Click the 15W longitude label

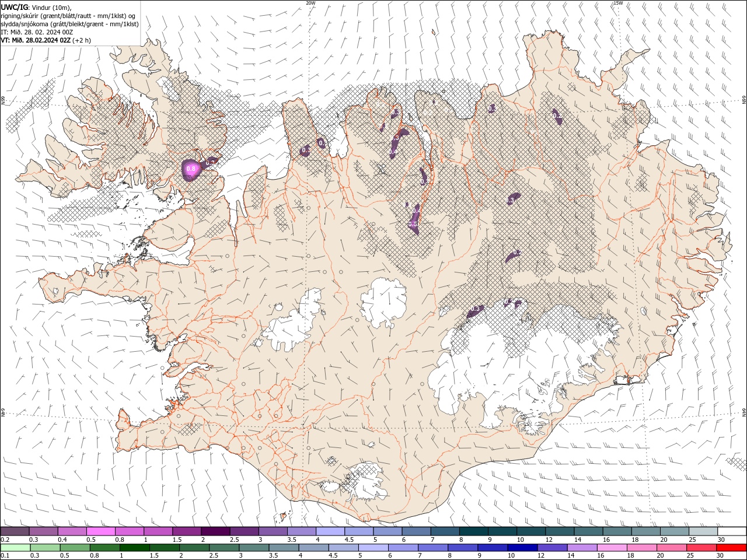coord(618,3)
